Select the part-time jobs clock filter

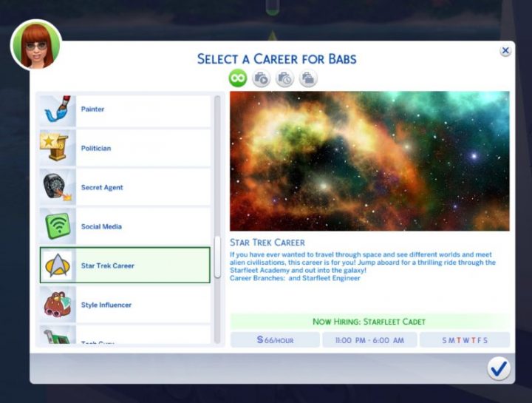[284, 78]
